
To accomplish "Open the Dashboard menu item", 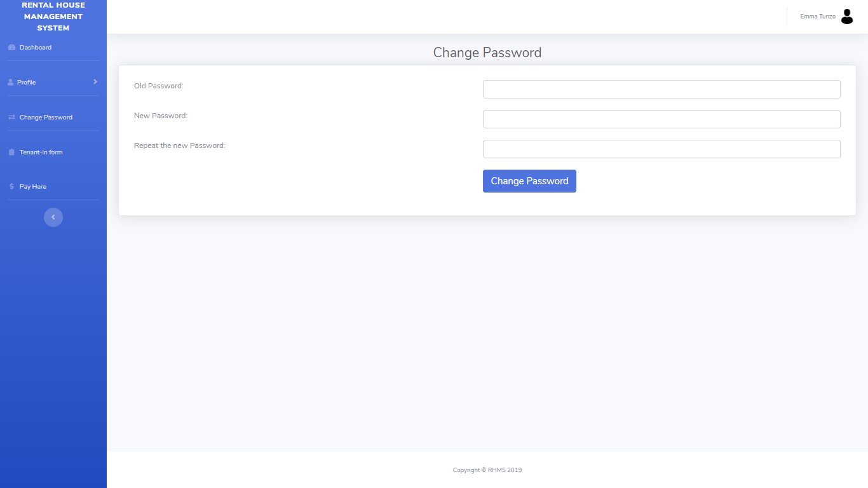I will pos(53,48).
